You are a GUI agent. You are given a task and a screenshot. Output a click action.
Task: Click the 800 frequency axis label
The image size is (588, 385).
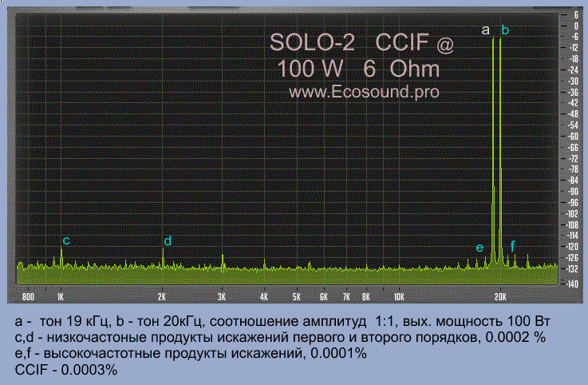28,297
